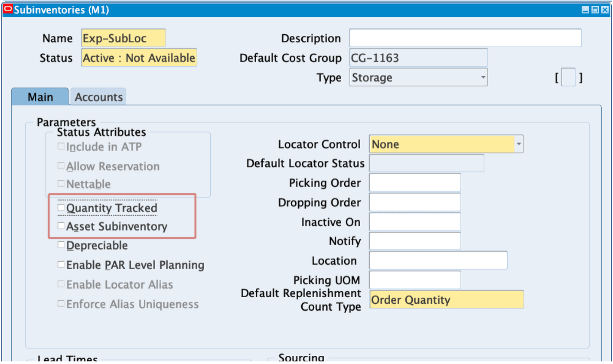Toggle the Allow Reservation checkbox
The height and width of the screenshot is (364, 613).
coord(61,166)
